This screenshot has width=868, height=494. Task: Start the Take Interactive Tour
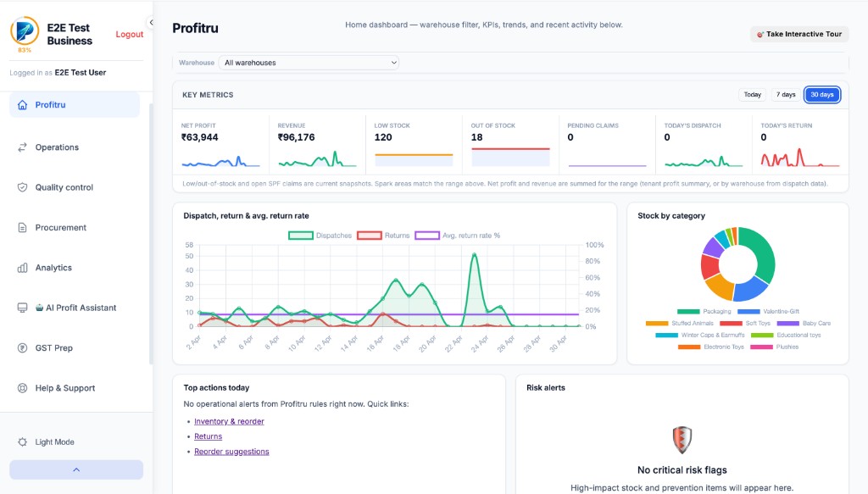(x=799, y=34)
